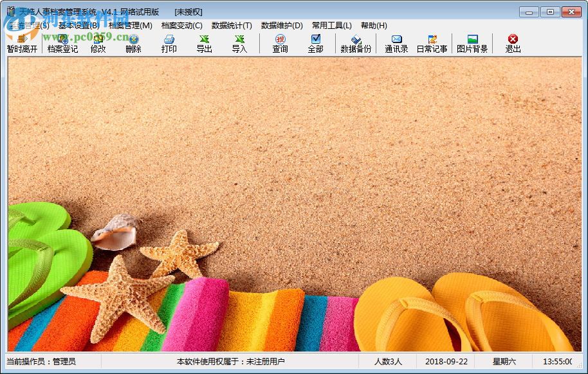Click the 暂时离开 (temporarily away) icon
The width and height of the screenshot is (588, 374).
pos(21,44)
